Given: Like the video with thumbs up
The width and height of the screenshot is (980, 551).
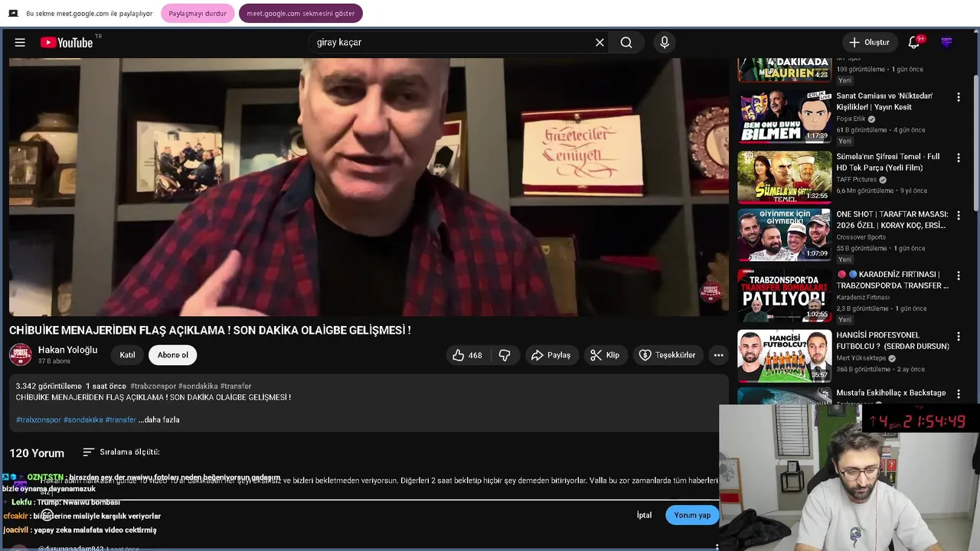Looking at the screenshot, I should point(467,355).
